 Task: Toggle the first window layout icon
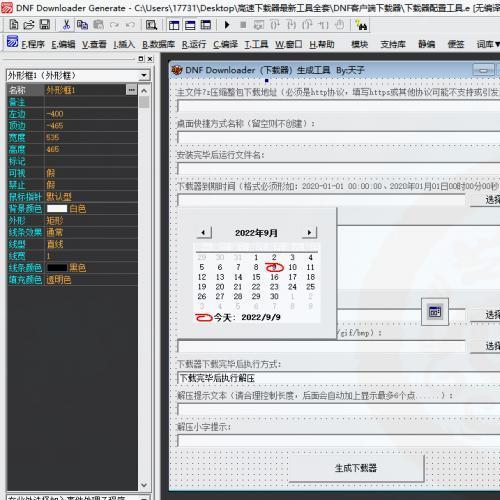[x=174, y=25]
